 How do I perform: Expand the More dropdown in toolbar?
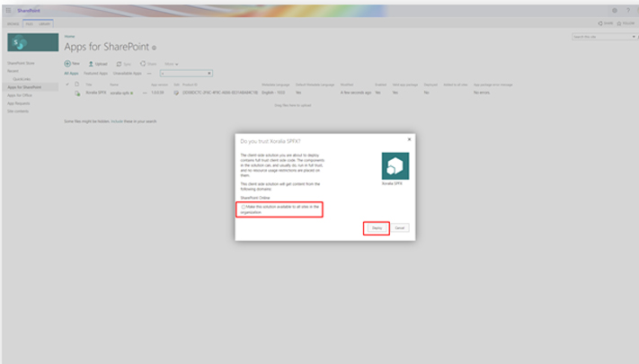click(x=171, y=64)
